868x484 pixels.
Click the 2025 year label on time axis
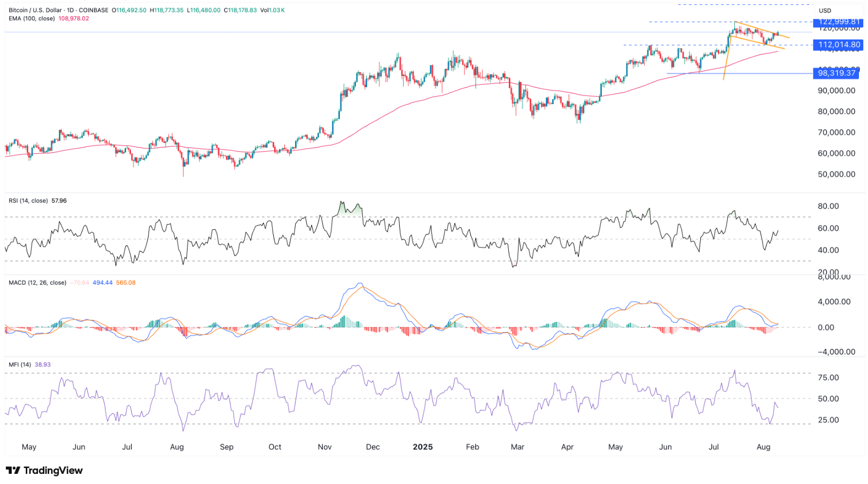pyautogui.click(x=422, y=447)
